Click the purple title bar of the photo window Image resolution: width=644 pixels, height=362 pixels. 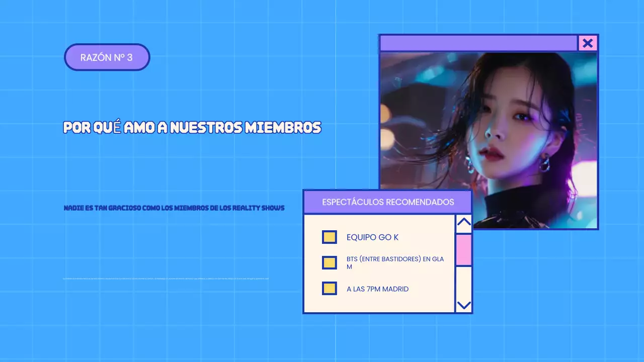pos(478,43)
